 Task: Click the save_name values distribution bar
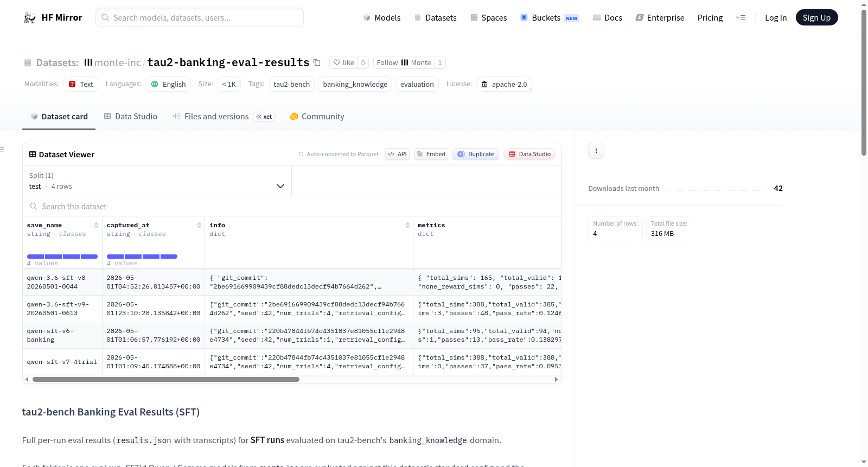pos(62,257)
